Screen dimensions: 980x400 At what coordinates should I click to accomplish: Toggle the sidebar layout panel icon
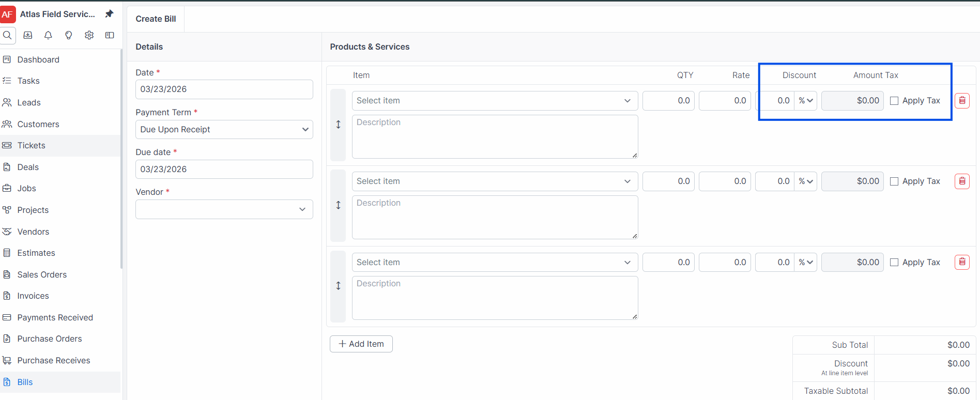(110, 35)
